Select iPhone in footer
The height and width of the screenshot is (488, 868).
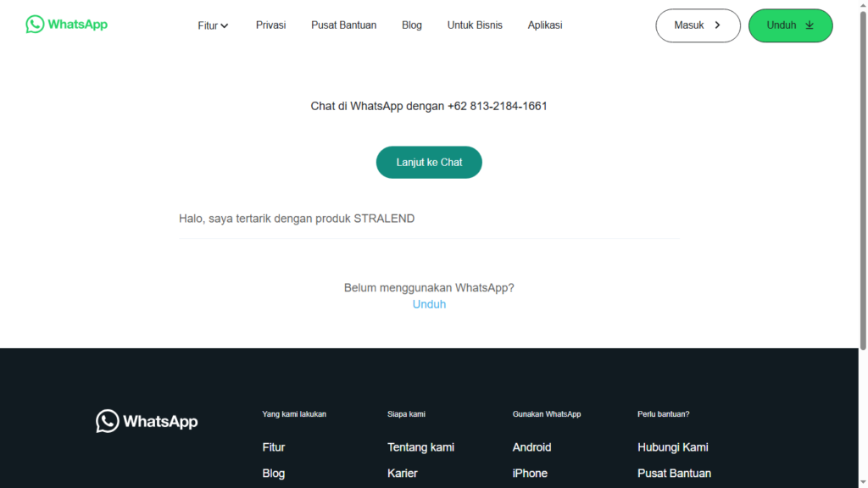click(x=530, y=473)
